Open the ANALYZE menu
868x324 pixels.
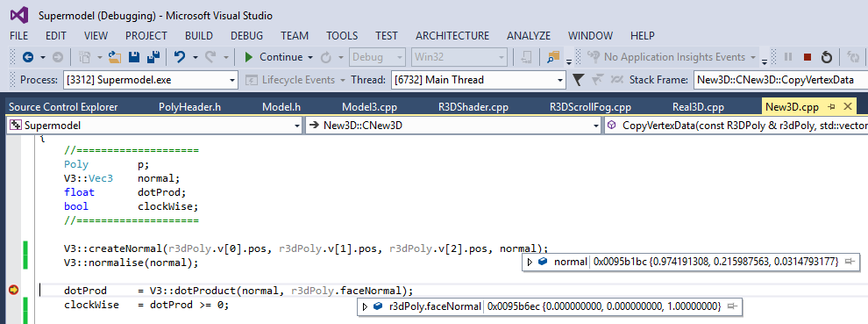pos(529,35)
